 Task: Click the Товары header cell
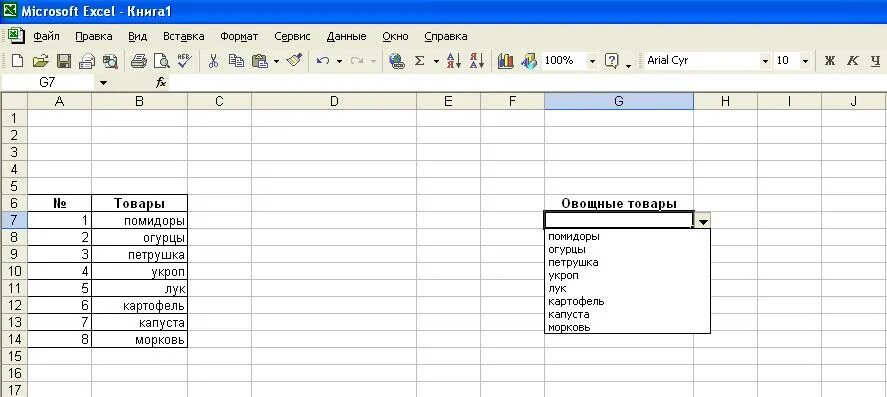point(139,203)
